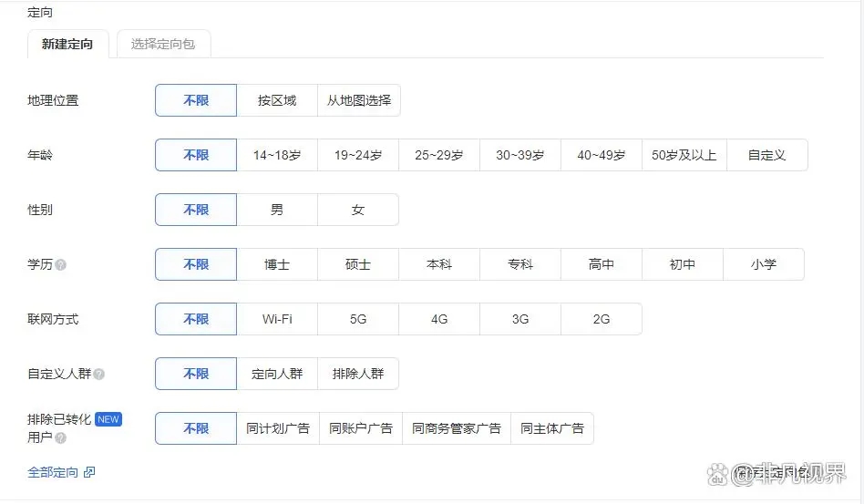This screenshot has height=504, width=864.
Task: Choose 本科 education level
Action: click(439, 264)
